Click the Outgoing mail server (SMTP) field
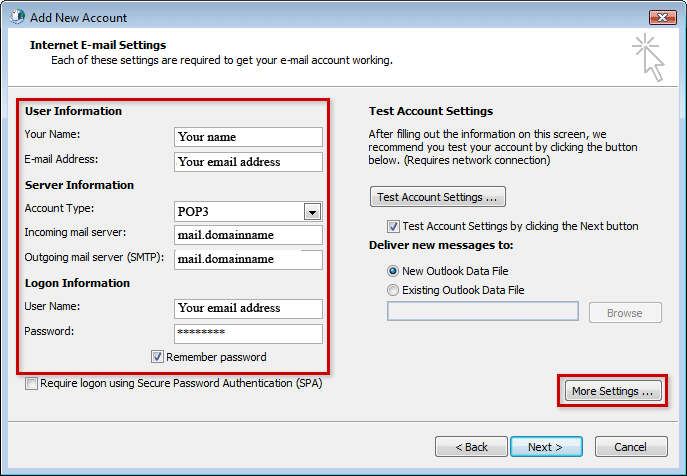687x476 pixels. (248, 259)
